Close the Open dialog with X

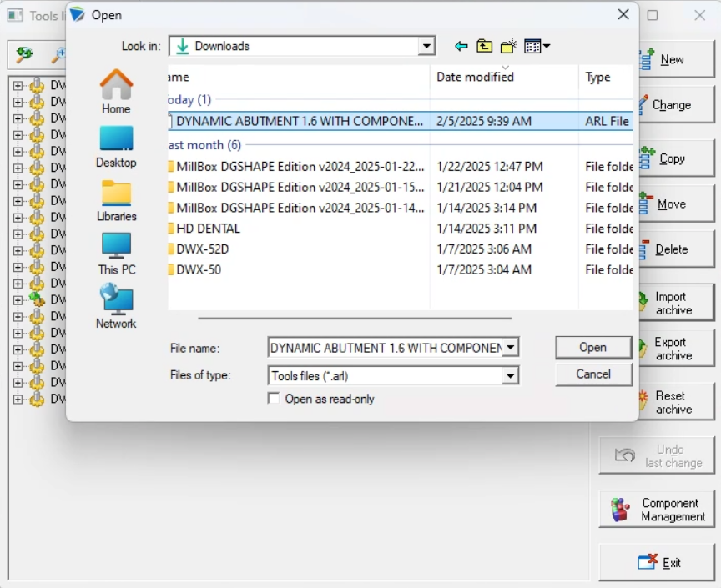coord(623,15)
